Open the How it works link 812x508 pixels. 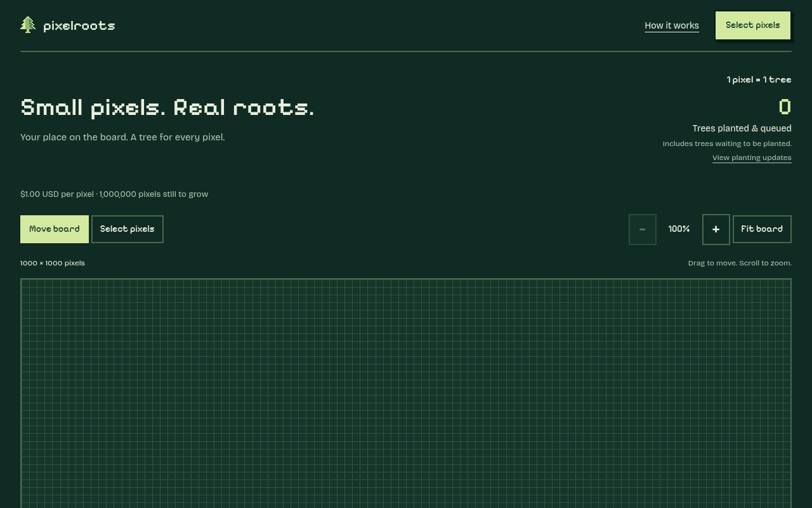click(x=672, y=25)
